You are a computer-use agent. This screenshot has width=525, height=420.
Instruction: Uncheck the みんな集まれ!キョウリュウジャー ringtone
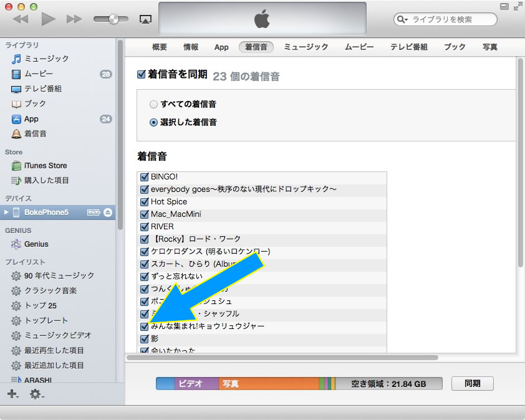[144, 327]
